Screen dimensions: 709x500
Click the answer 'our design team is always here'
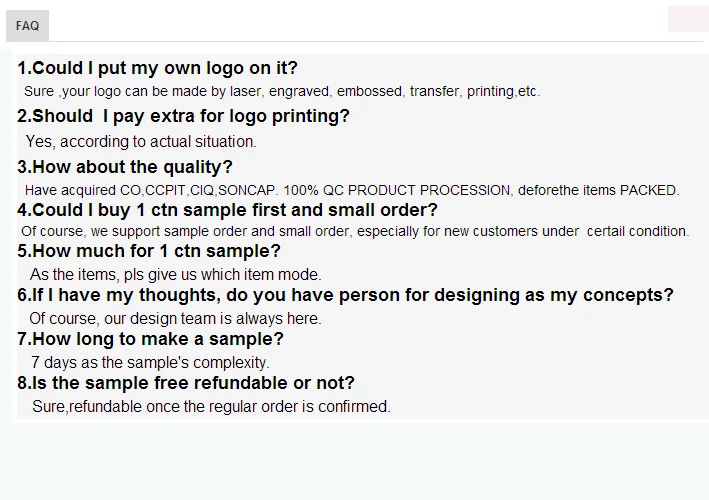point(175,319)
